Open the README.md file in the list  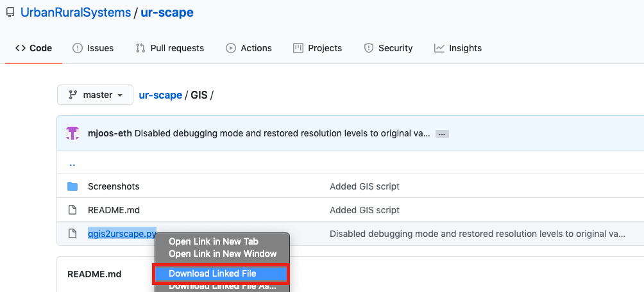click(114, 211)
